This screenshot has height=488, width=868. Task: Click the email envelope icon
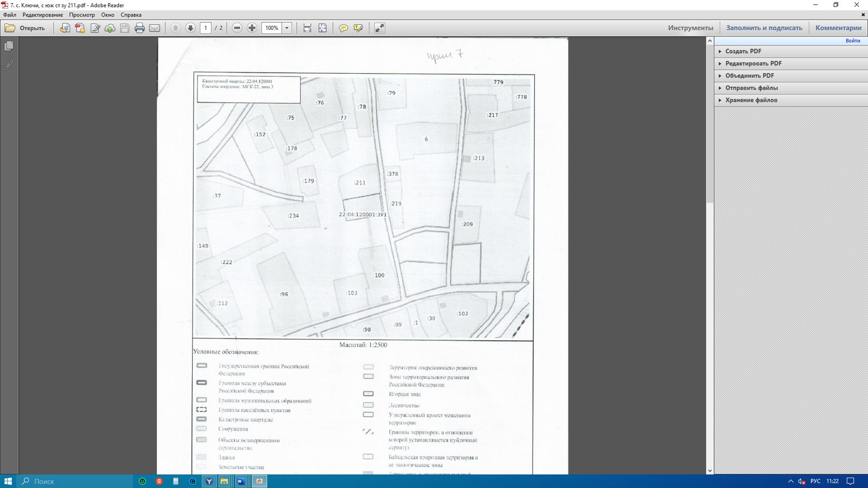tap(155, 28)
